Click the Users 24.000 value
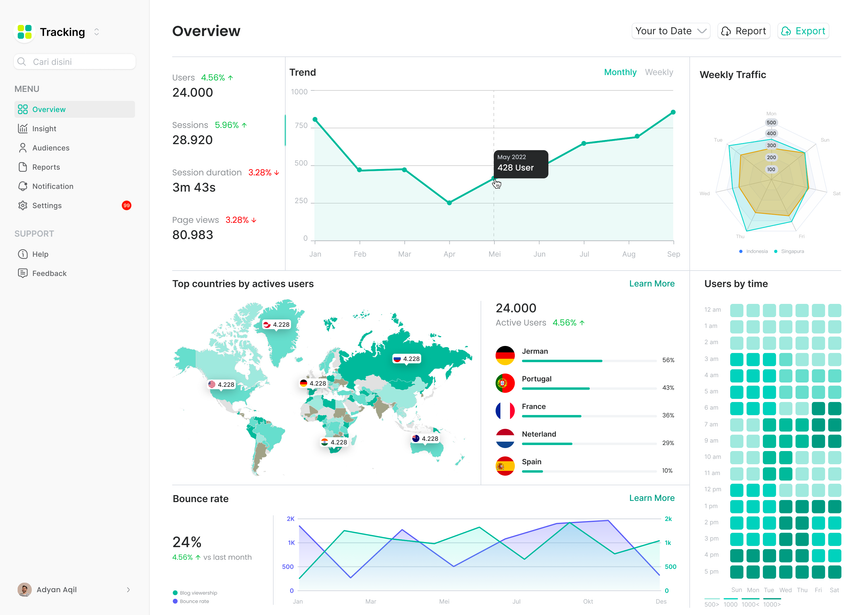The width and height of the screenshot is (864, 615). [192, 93]
